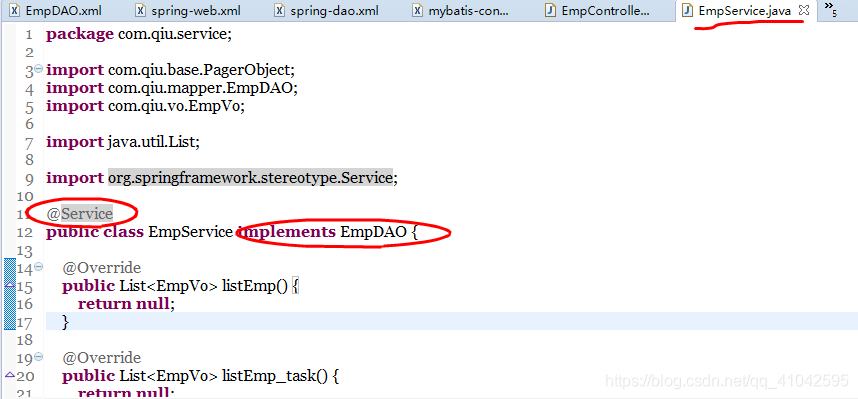Click the @Override annotation on line 19
The height and width of the screenshot is (399, 858).
coord(102,358)
